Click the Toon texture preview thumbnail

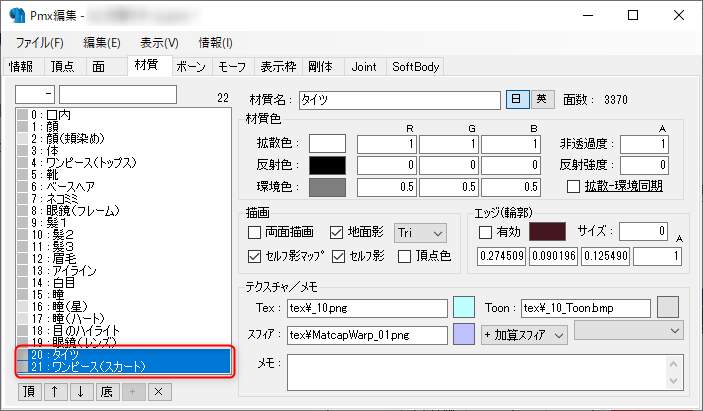tap(668, 307)
